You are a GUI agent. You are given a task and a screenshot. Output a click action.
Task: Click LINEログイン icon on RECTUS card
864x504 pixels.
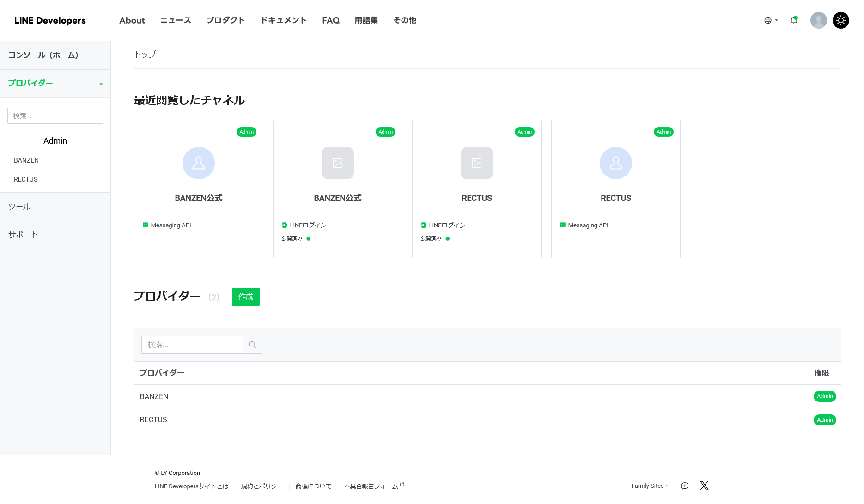pyautogui.click(x=424, y=225)
